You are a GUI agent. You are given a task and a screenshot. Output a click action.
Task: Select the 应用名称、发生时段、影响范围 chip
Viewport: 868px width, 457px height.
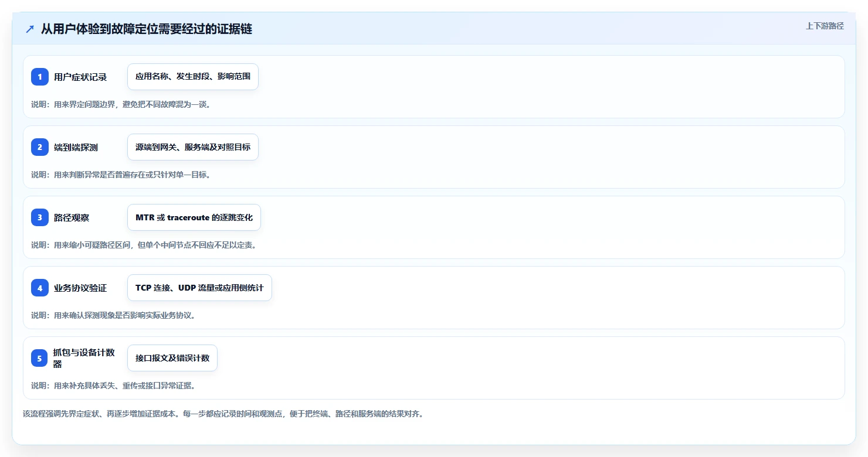click(x=193, y=77)
